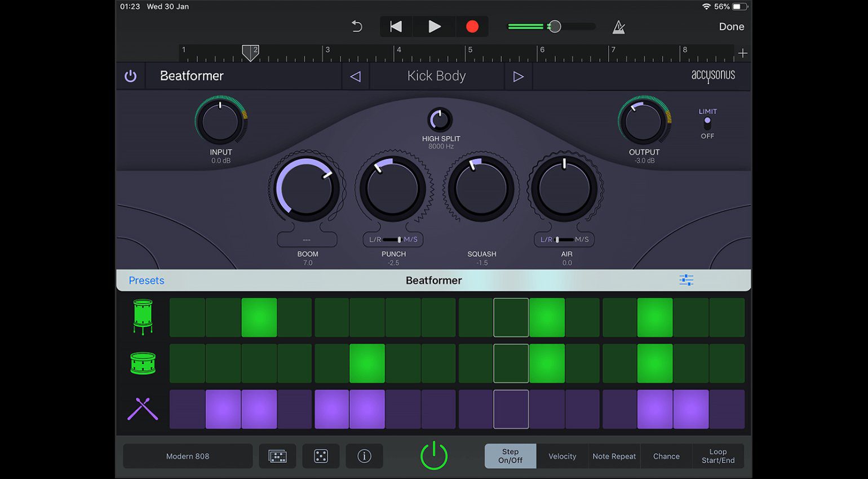Click the battery status icon
The height and width of the screenshot is (479, 868).
point(740,6)
